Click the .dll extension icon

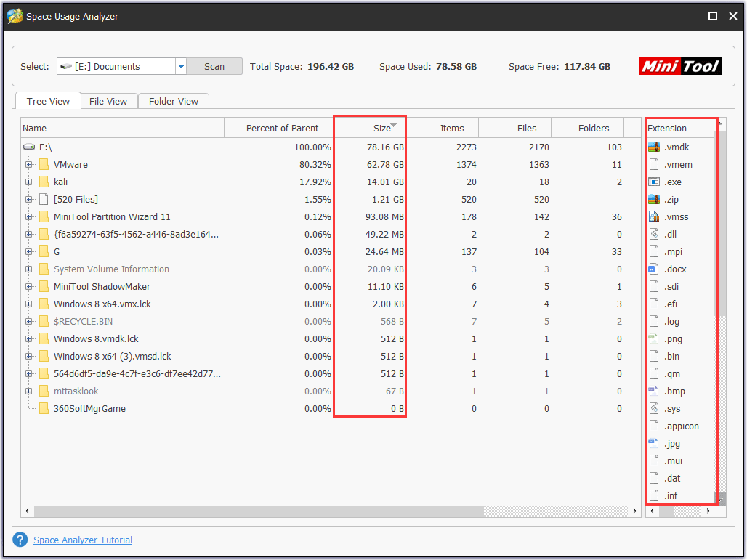point(654,235)
